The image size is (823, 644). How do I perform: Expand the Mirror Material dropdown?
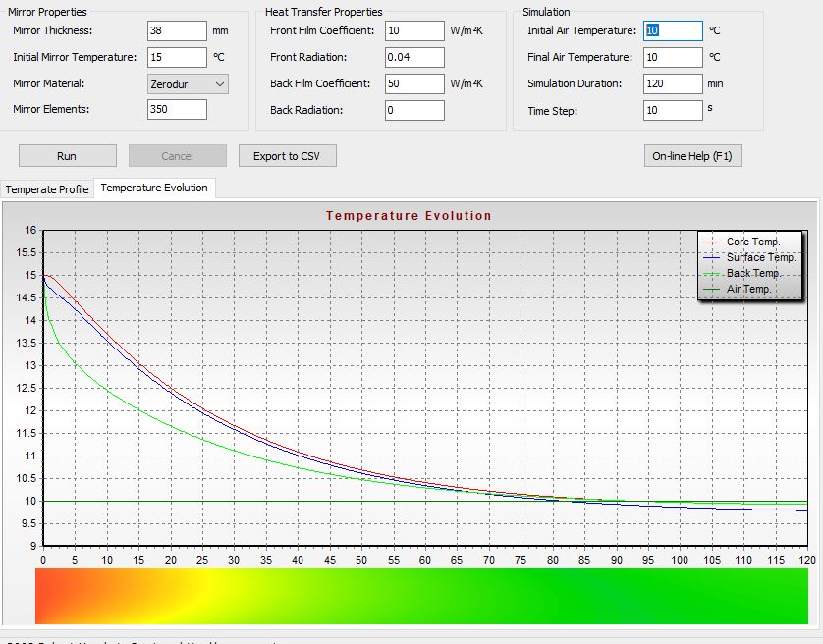click(x=188, y=84)
